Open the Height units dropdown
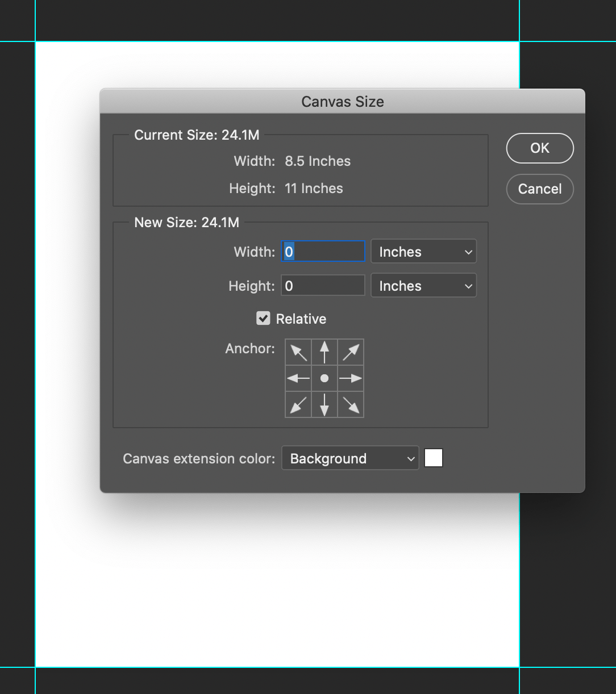616x694 pixels. (x=423, y=285)
